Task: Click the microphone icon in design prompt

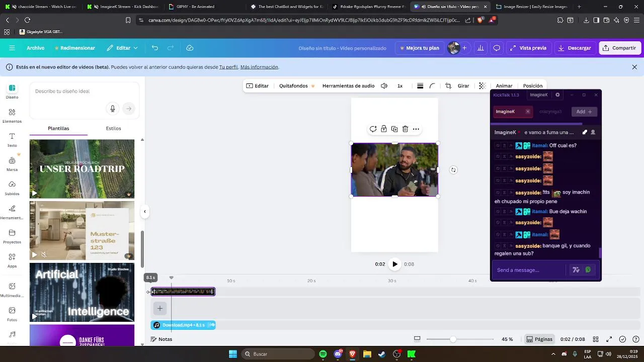Action: point(113,109)
